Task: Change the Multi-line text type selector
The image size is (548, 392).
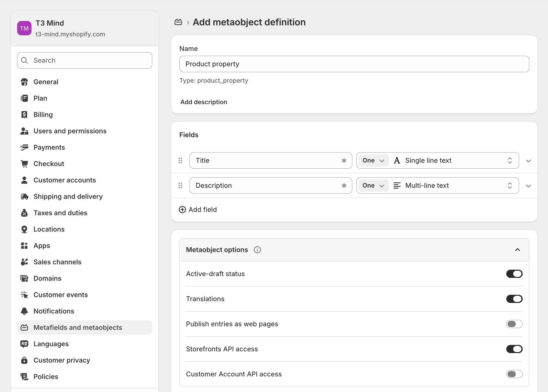Action: tap(453, 186)
